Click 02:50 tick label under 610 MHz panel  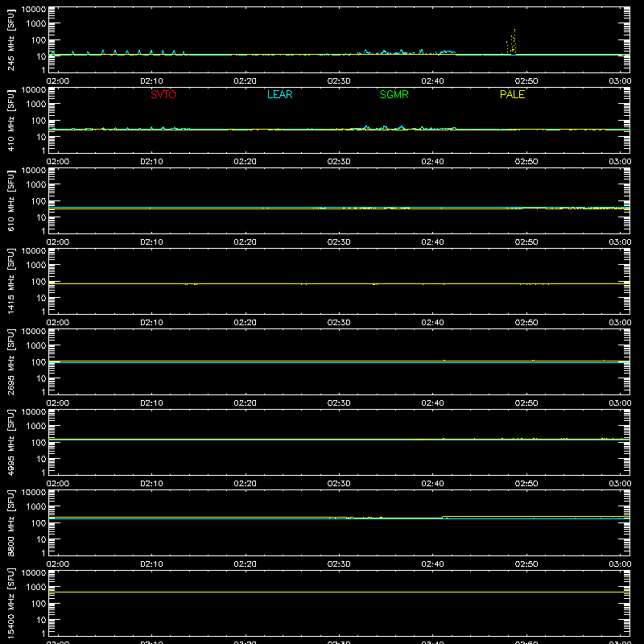tap(526, 242)
